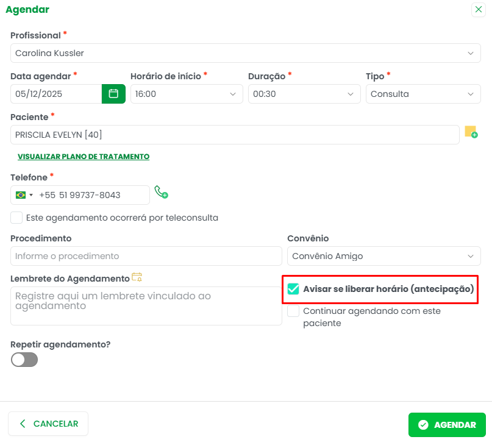Uncheck Avisar se liberar horário checkbox

coord(293,289)
